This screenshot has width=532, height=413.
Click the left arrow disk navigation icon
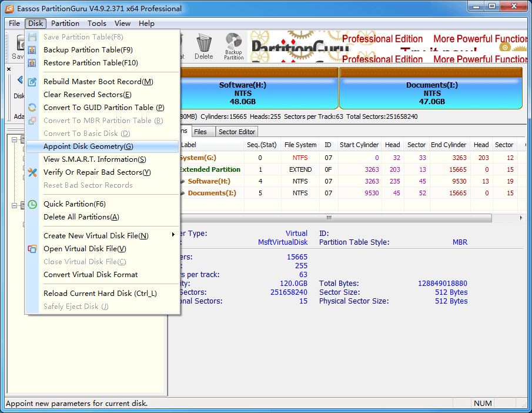click(x=20, y=80)
